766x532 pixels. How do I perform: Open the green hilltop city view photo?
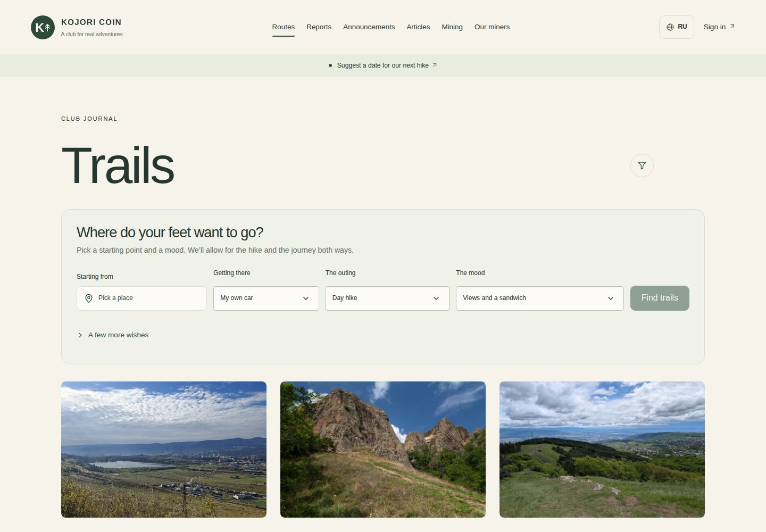[x=602, y=450]
